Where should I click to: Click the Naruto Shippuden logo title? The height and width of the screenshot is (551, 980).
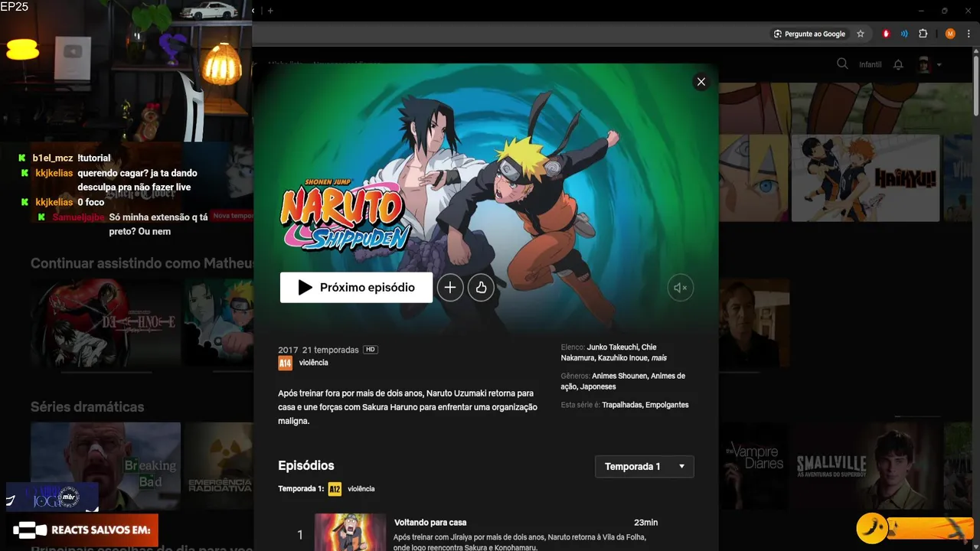point(345,216)
